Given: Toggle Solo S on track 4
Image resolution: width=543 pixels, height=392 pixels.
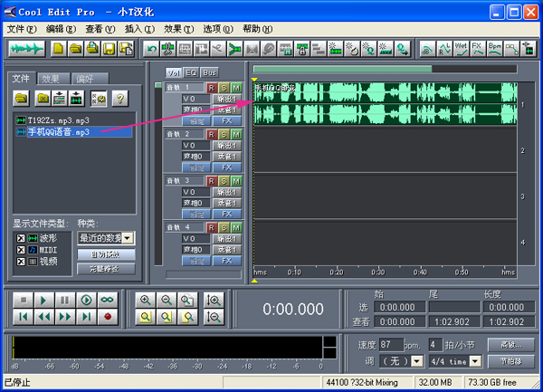Looking at the screenshot, I should (x=224, y=227).
